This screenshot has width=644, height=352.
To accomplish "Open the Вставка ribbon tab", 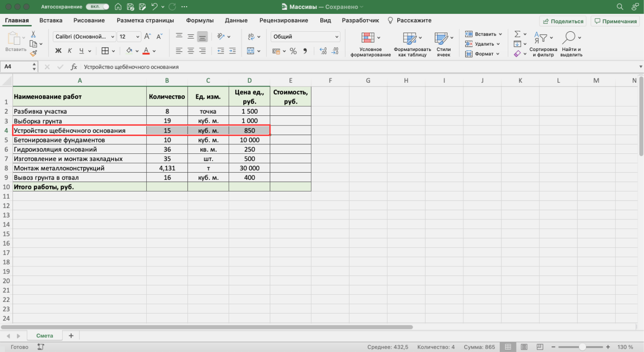I will [x=51, y=20].
